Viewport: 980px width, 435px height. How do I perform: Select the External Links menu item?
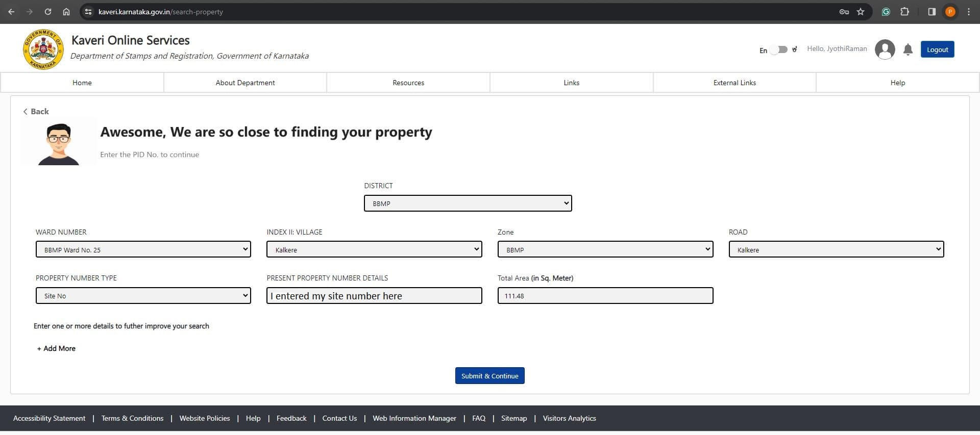tap(734, 83)
